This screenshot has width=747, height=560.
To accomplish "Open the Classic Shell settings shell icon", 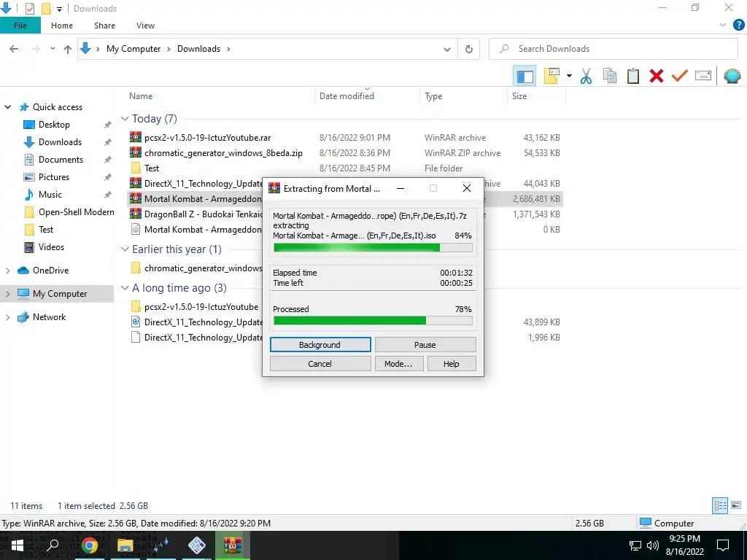I will click(732, 76).
